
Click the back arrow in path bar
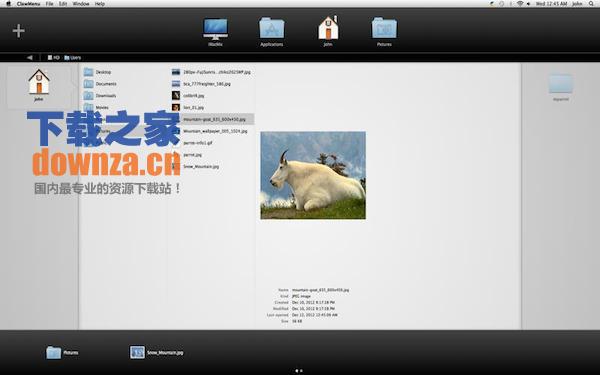29,57
